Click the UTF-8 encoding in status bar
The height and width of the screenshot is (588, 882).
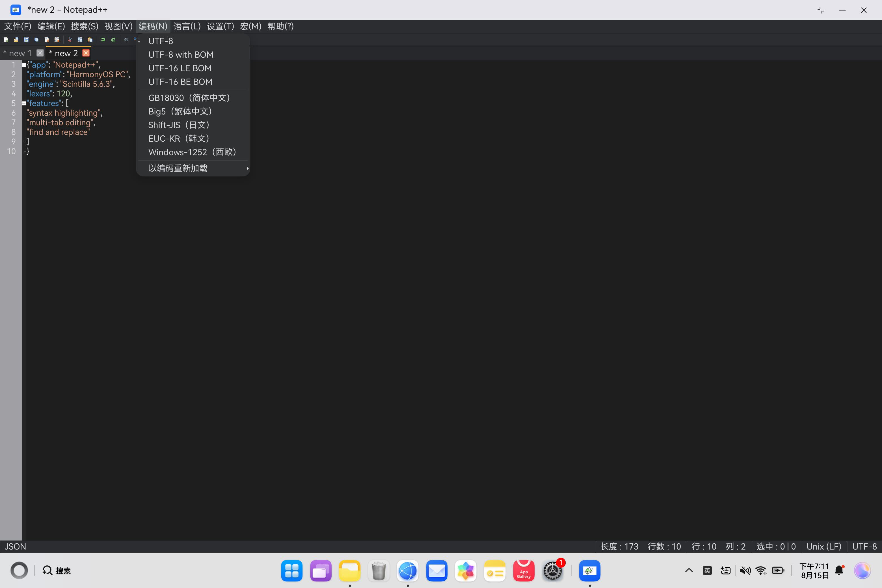click(864, 546)
